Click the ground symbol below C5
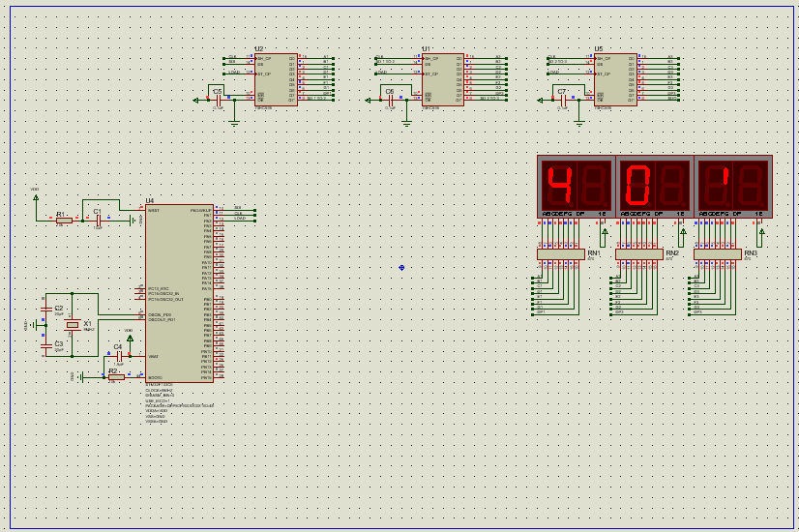This screenshot has height=532, width=799. point(234,123)
